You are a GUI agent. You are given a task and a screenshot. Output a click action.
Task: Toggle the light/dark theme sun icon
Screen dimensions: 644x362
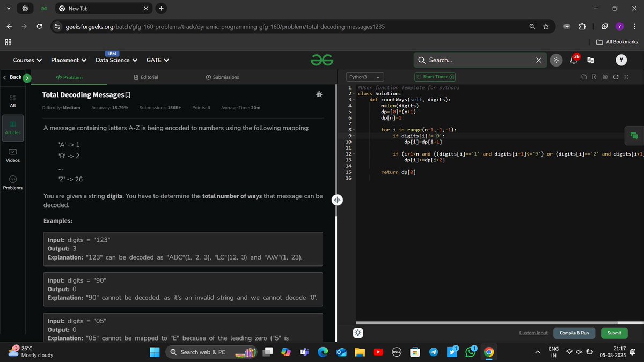tap(556, 60)
